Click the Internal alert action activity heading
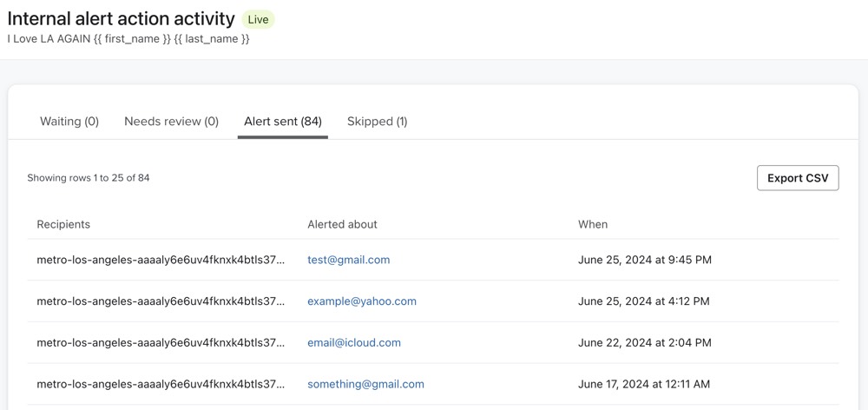 pos(121,18)
